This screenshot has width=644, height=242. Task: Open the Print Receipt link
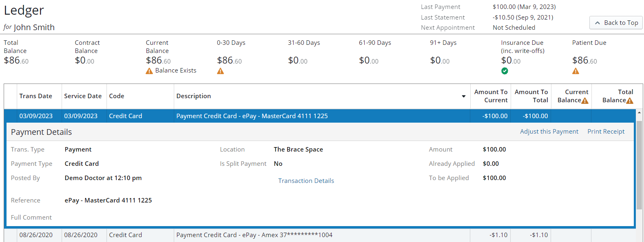pos(606,132)
